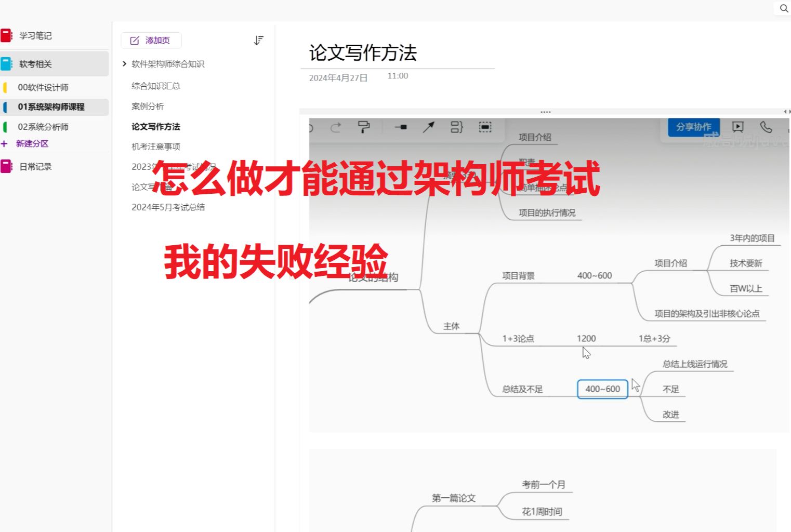Select the 软考相关 notebook

[54, 64]
